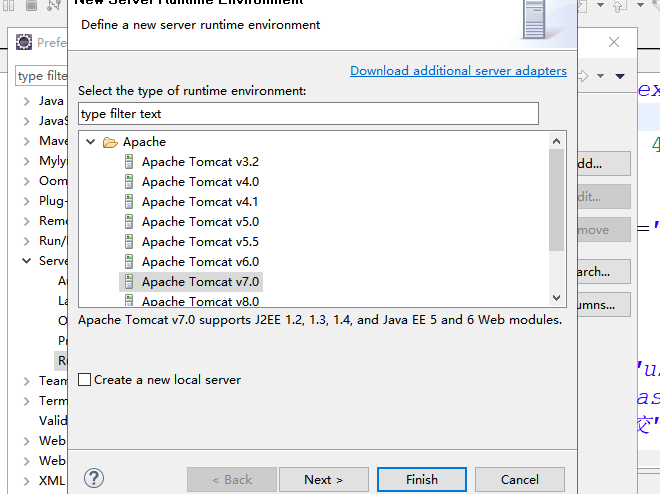660x494 pixels.
Task: Select Validation item in Preferences tree
Action: pos(53,420)
